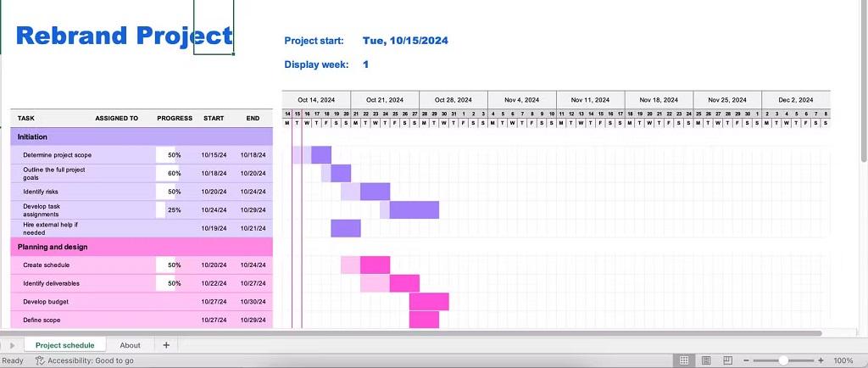Click the zoom slider handle
This screenshot has width=868, height=368.
point(782,360)
